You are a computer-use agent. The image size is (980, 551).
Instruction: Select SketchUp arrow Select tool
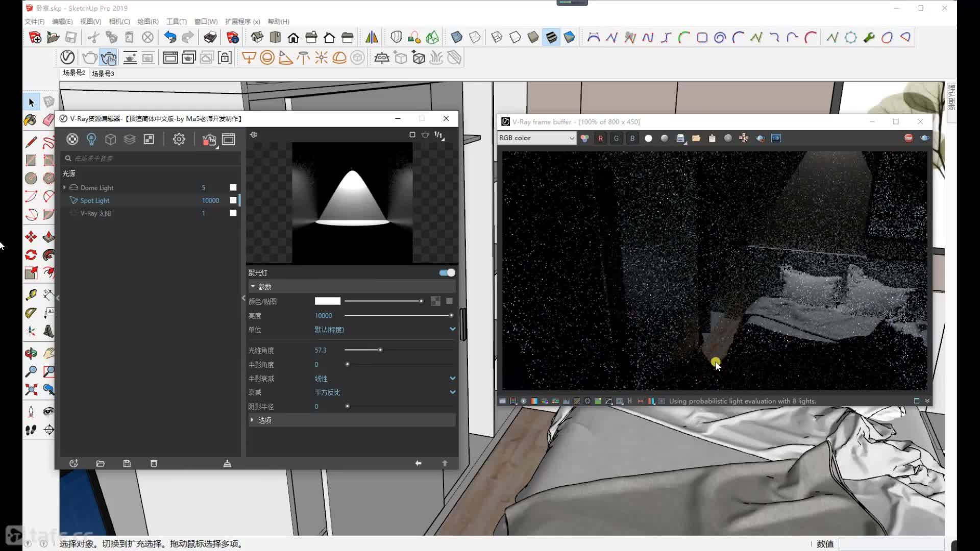pyautogui.click(x=31, y=103)
